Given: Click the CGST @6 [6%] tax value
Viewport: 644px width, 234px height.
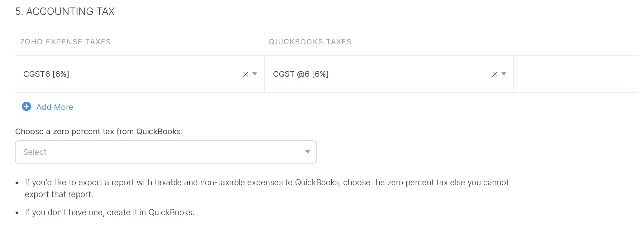Looking at the screenshot, I should 301,74.
